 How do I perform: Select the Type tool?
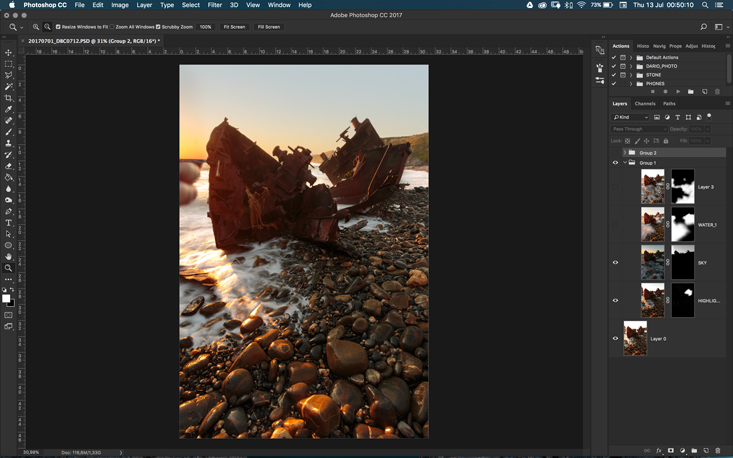[8, 223]
